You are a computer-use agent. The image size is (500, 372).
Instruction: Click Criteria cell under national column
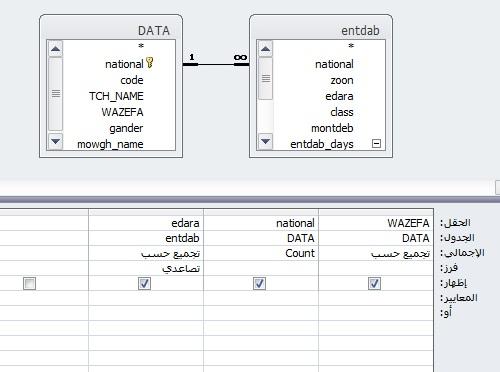261,298
